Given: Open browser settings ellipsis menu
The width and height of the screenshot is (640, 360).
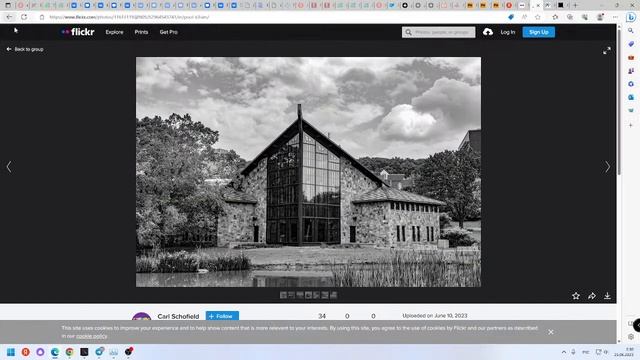Looking at the screenshot, I should click(615, 17).
